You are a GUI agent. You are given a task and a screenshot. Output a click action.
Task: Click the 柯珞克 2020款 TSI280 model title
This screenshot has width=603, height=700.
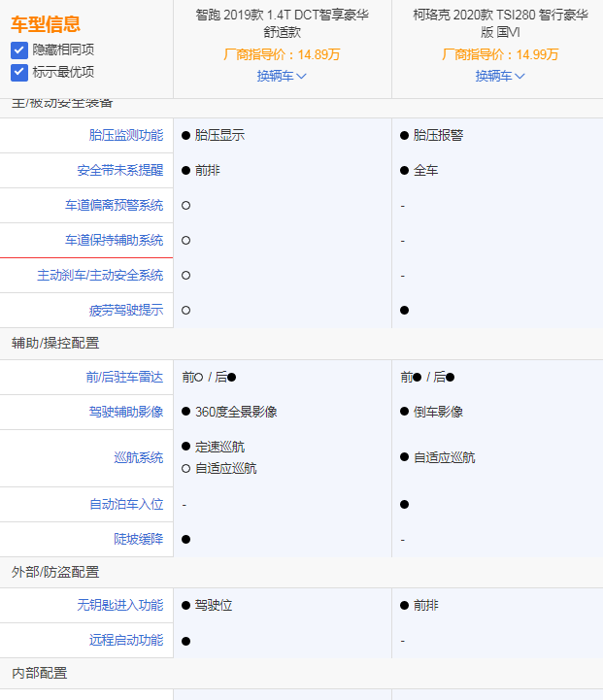500,23
